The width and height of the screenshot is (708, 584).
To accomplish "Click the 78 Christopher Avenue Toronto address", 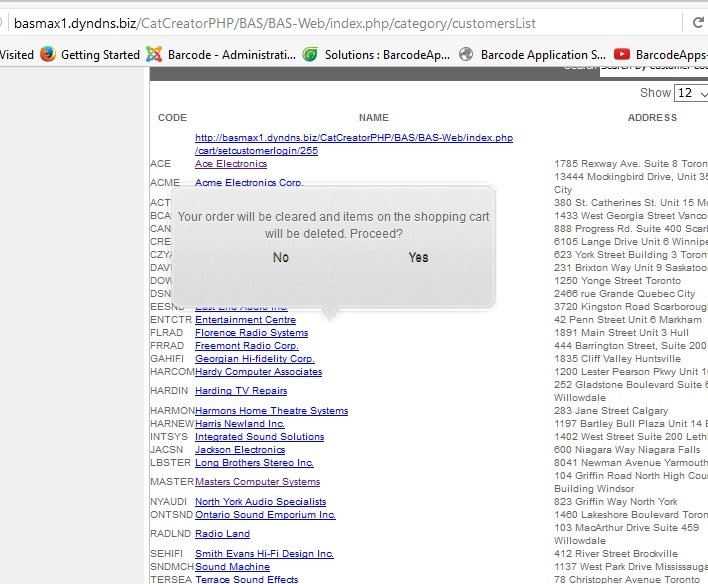I will click(627, 579).
